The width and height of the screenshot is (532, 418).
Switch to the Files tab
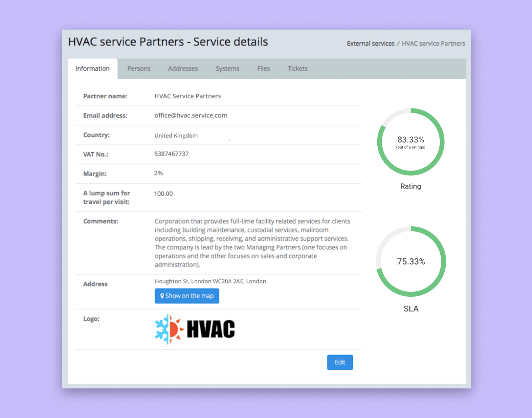click(x=263, y=69)
